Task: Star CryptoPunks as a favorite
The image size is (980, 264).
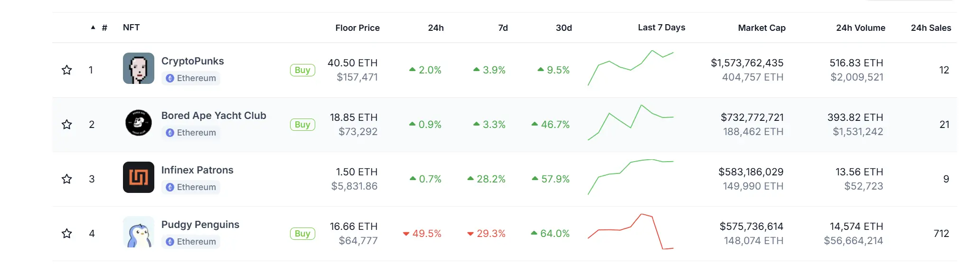Action: pos(67,70)
